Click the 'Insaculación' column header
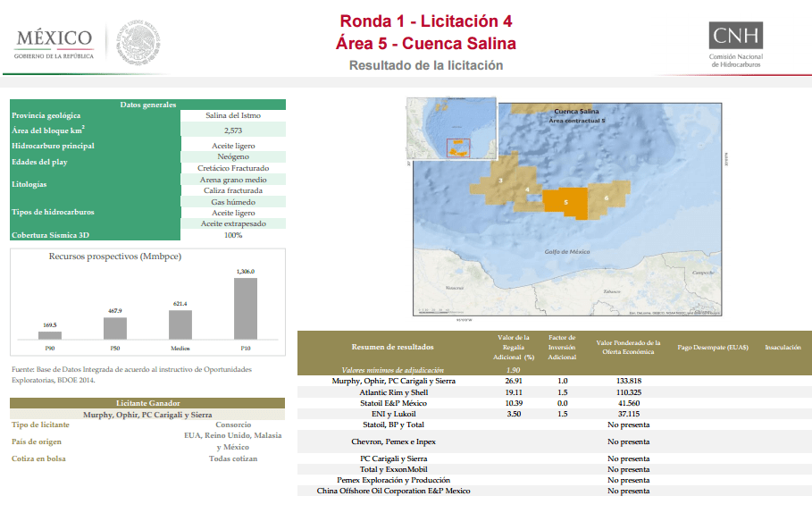 click(x=783, y=347)
